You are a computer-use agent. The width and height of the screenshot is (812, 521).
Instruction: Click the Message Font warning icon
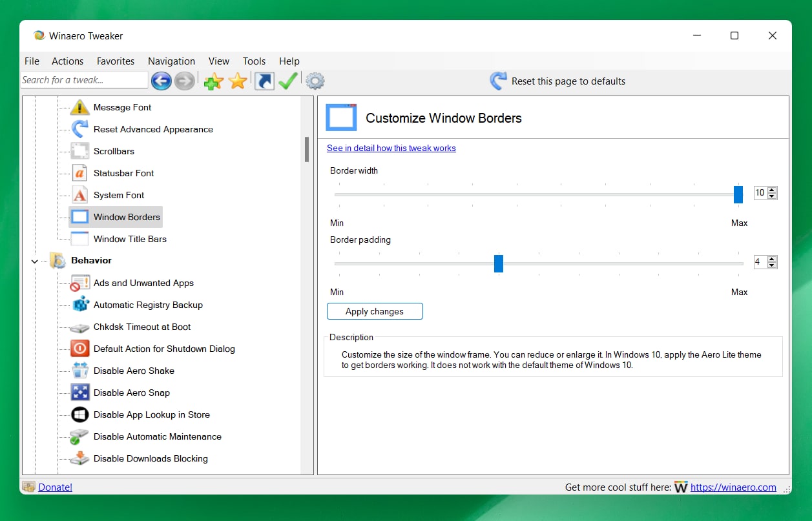(x=79, y=107)
